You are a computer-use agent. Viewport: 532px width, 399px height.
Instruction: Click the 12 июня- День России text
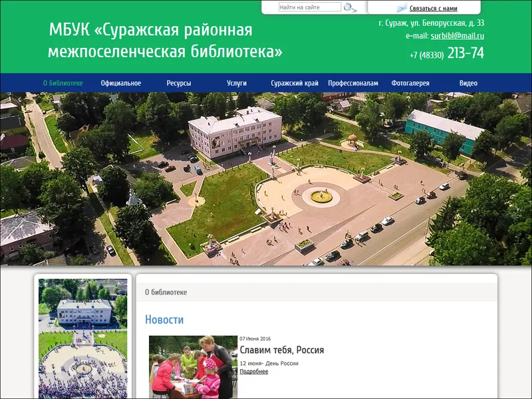[269, 363]
